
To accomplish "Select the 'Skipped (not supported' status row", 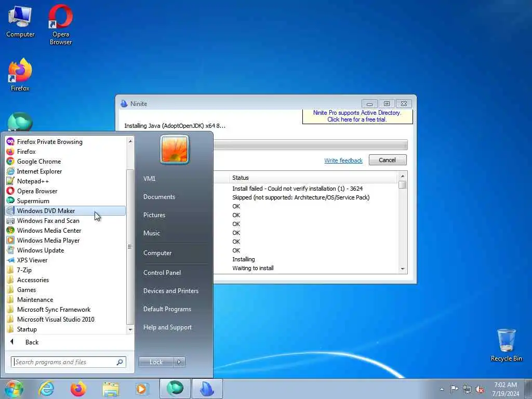I will [x=301, y=197].
